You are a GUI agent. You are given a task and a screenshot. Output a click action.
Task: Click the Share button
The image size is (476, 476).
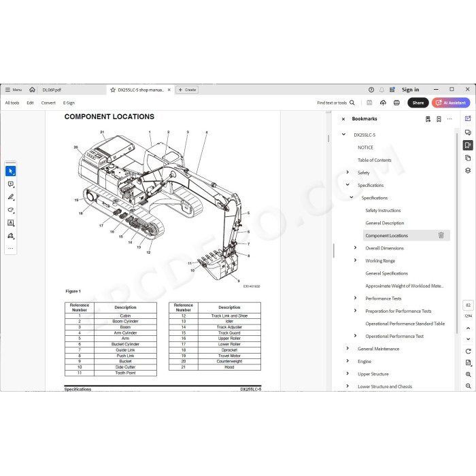click(418, 103)
